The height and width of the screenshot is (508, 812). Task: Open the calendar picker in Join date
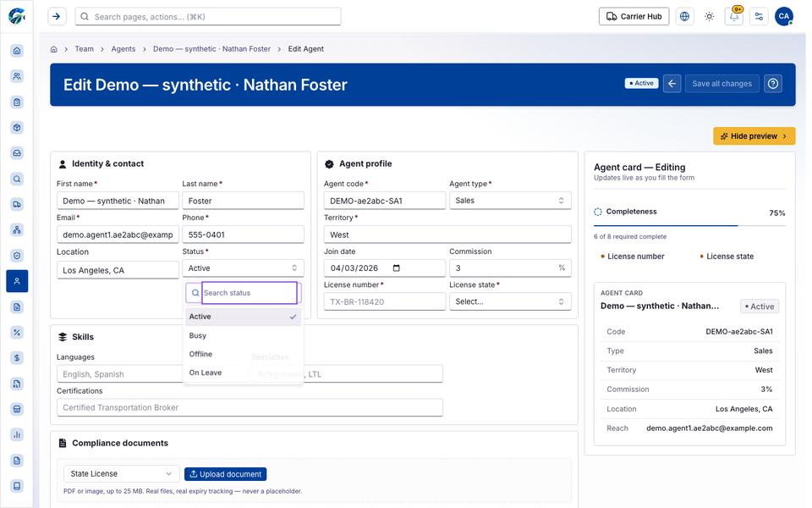(x=397, y=268)
